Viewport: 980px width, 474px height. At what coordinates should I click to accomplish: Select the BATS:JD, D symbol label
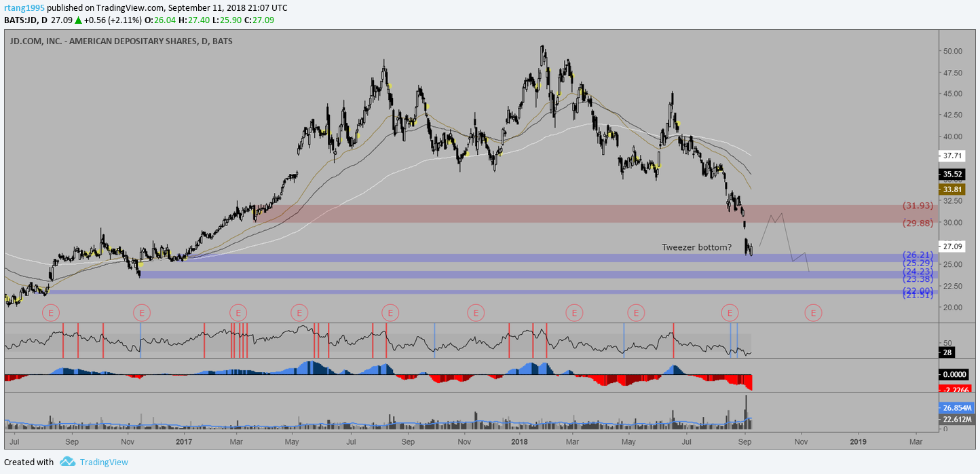pos(27,20)
